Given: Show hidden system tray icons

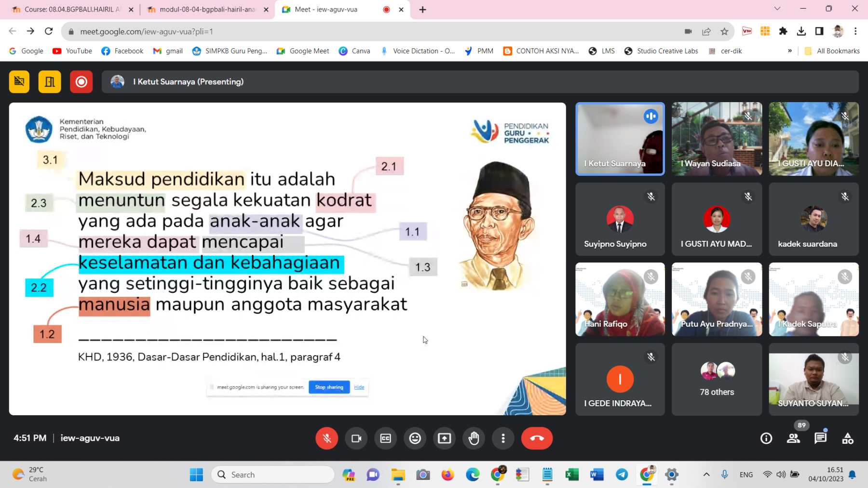Looking at the screenshot, I should tap(706, 475).
